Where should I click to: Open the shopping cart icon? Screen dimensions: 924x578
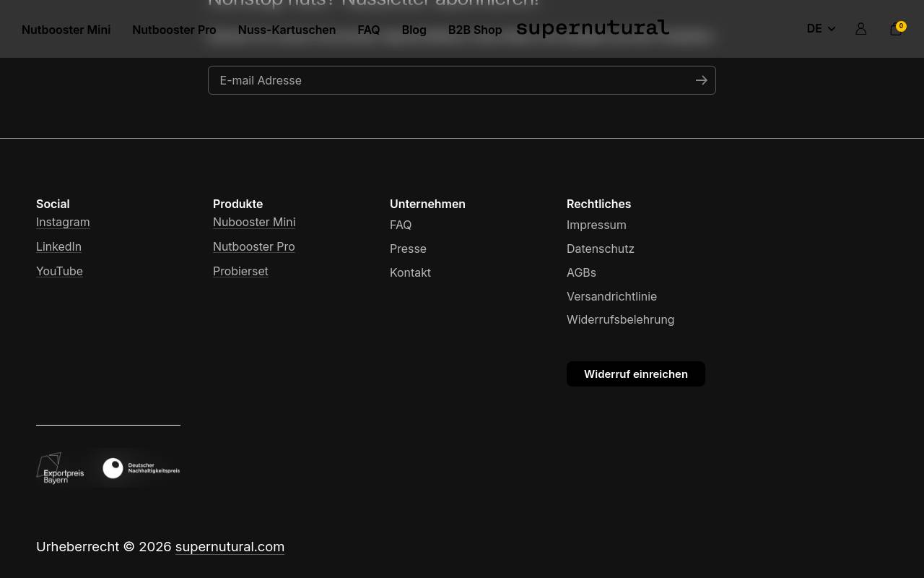[896, 30]
